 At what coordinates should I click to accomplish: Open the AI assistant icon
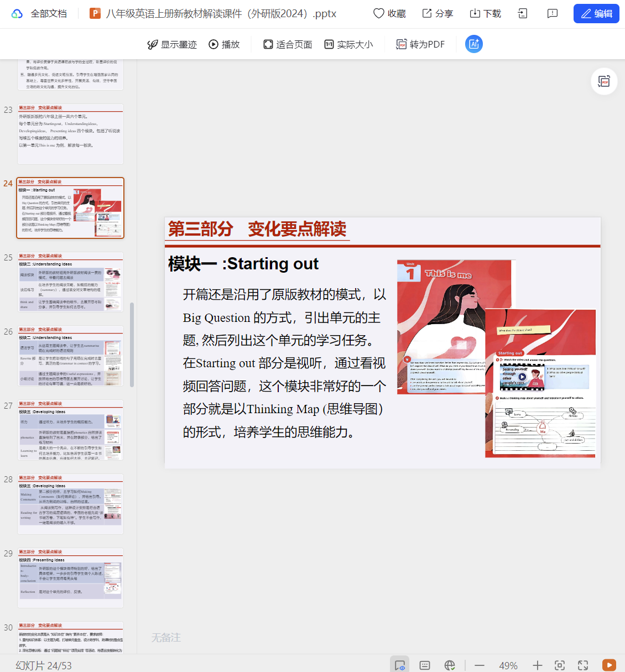click(473, 44)
